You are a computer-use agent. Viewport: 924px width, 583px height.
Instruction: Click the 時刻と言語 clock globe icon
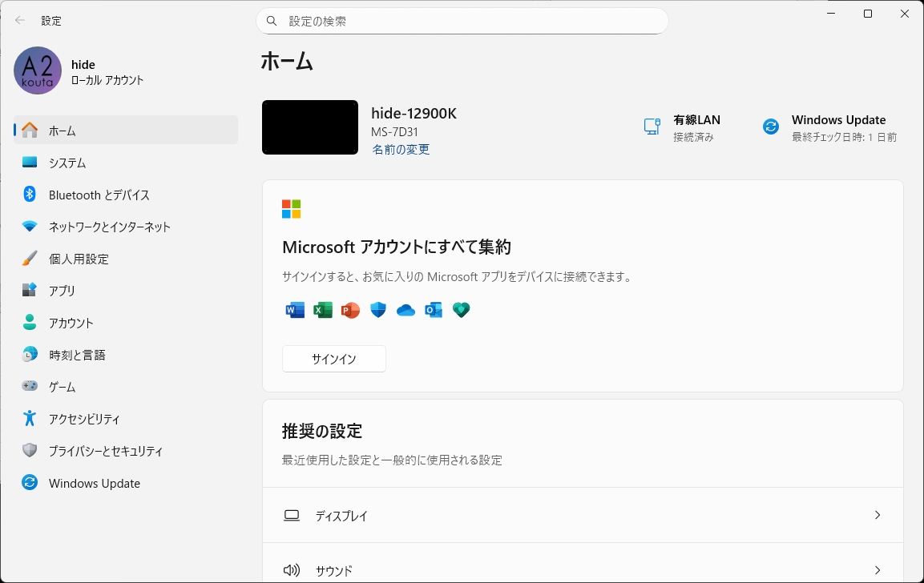[x=30, y=354]
